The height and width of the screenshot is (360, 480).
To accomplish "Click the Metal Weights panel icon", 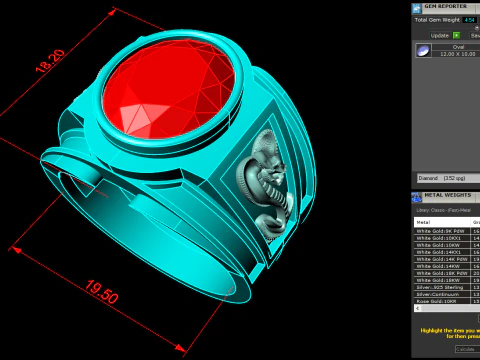I will click(417, 197).
